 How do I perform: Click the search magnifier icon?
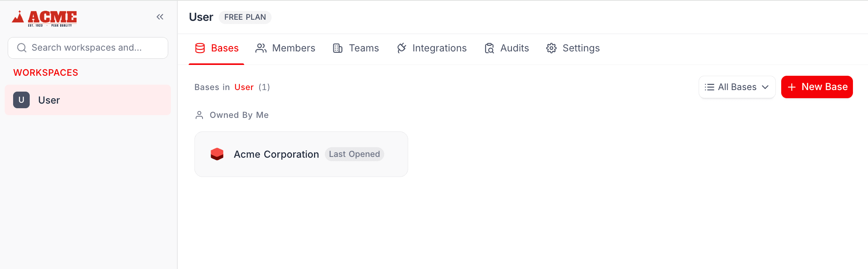point(22,48)
